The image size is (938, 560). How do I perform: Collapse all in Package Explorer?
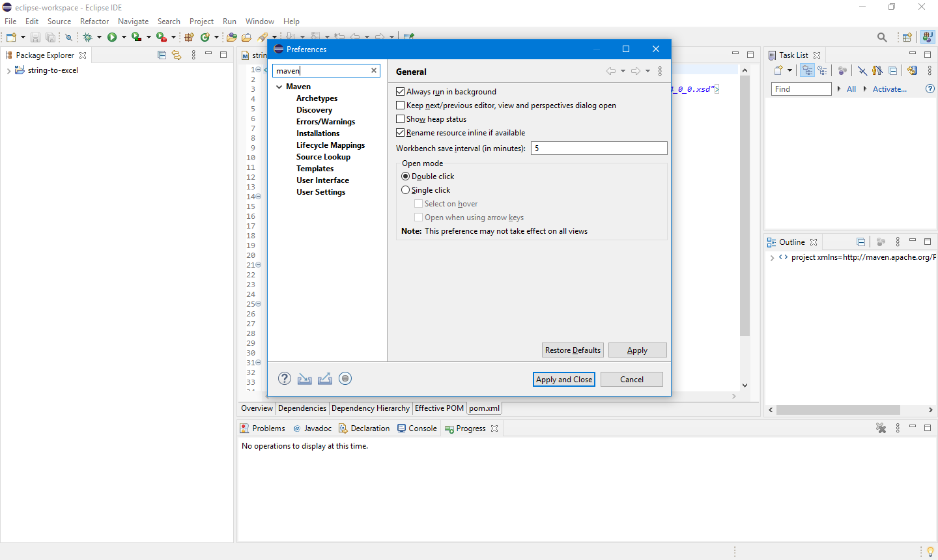pyautogui.click(x=162, y=55)
